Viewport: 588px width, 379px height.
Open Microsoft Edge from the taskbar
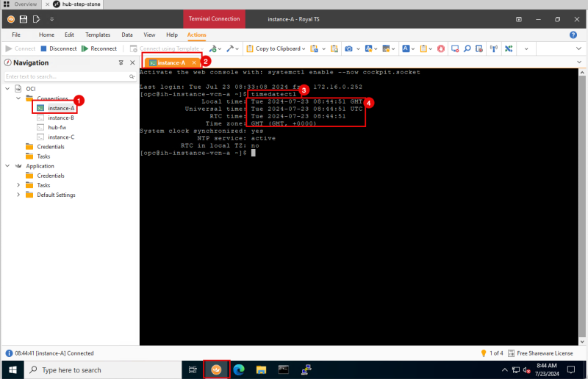240,369
